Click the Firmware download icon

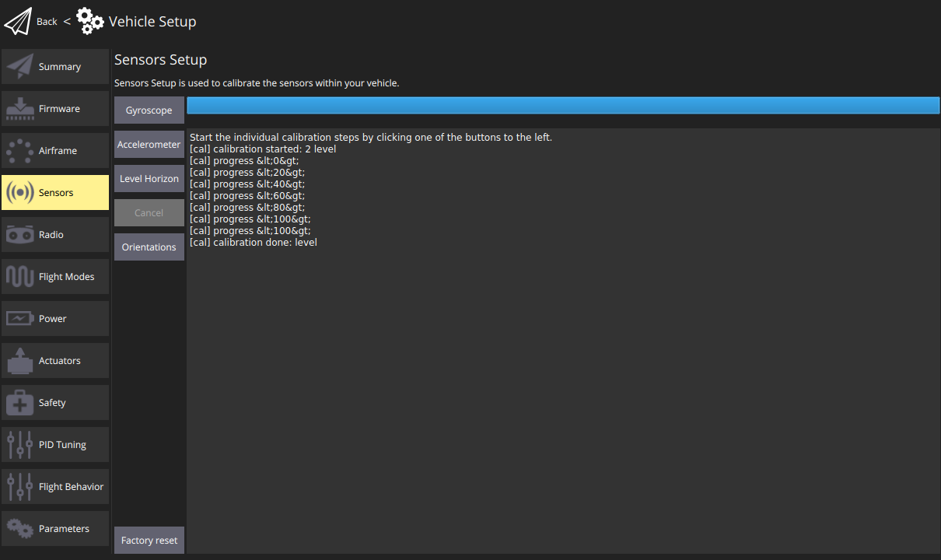[19, 109]
